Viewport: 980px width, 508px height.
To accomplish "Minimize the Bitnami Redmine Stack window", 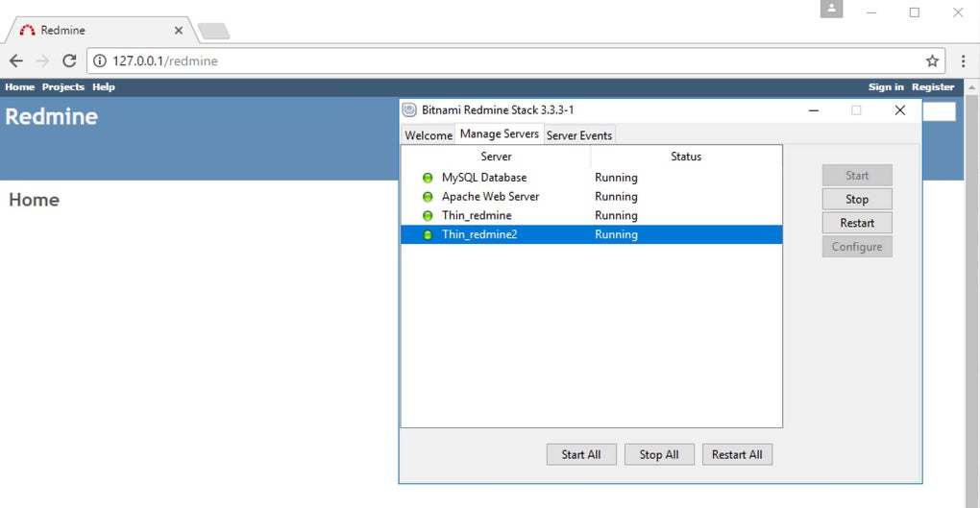I will pos(813,110).
